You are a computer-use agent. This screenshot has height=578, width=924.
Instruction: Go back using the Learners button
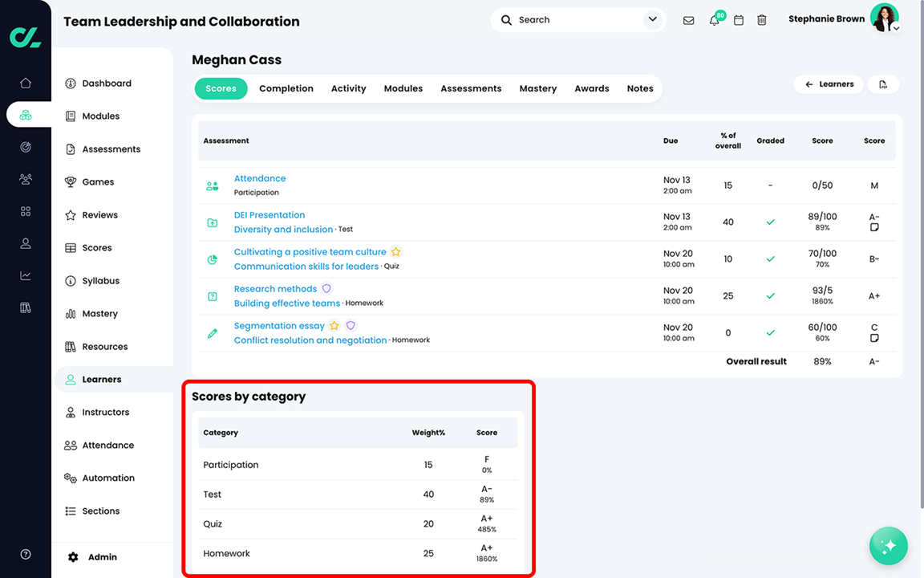coord(829,84)
